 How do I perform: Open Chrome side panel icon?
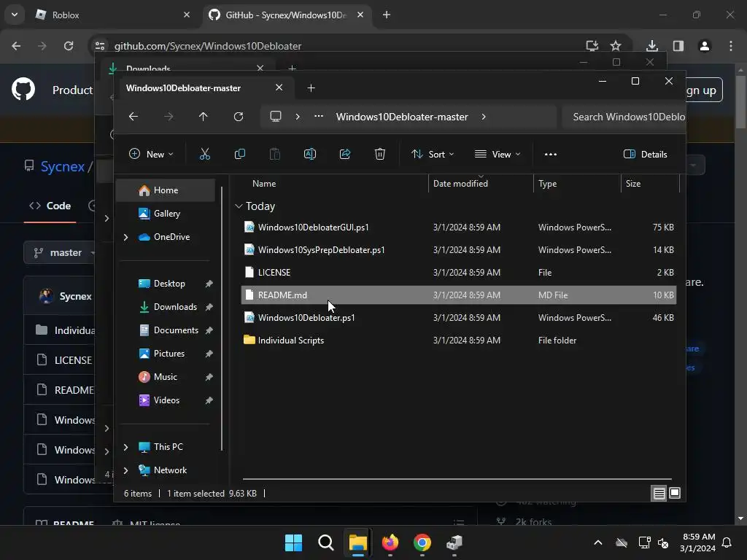point(678,46)
